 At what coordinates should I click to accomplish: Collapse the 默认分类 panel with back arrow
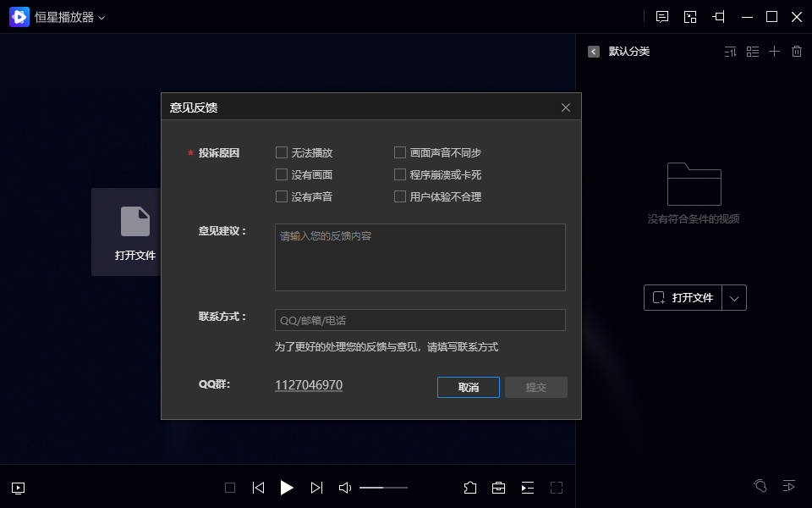(x=594, y=52)
